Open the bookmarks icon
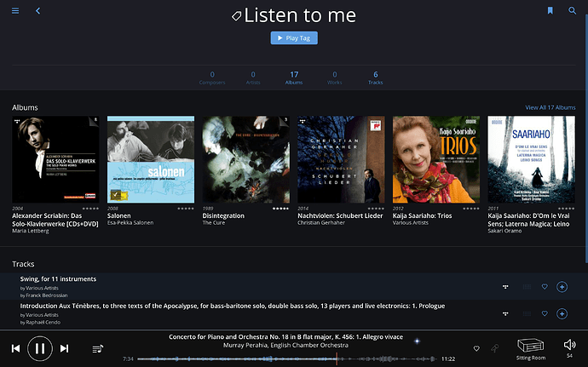The width and height of the screenshot is (588, 367). pos(551,10)
